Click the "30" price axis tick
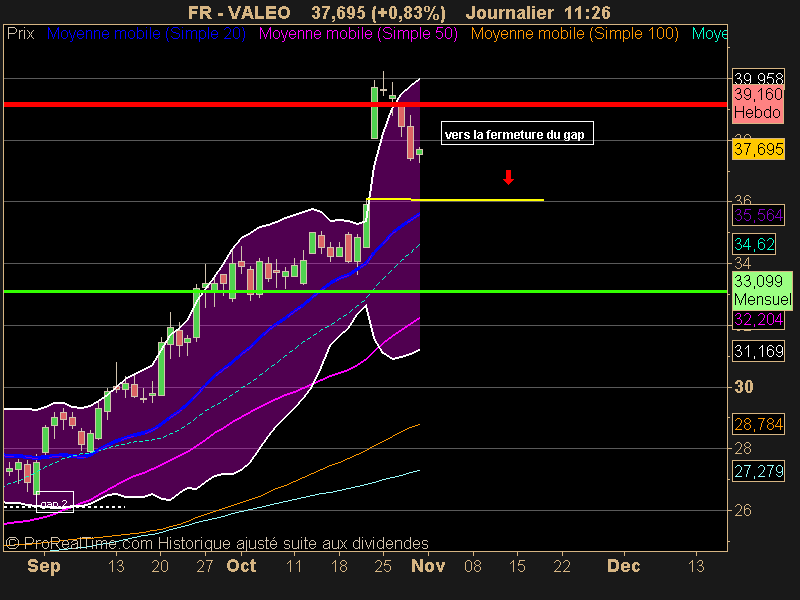The image size is (800, 600). click(744, 387)
